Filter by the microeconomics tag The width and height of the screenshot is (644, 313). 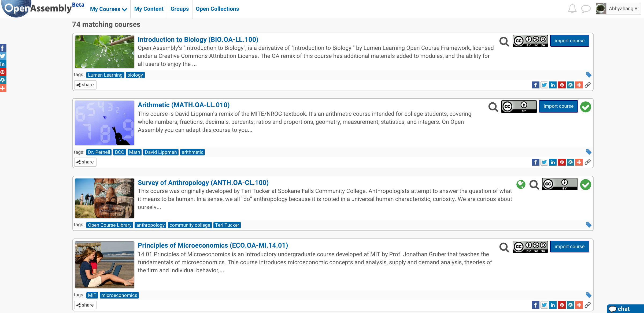point(119,295)
